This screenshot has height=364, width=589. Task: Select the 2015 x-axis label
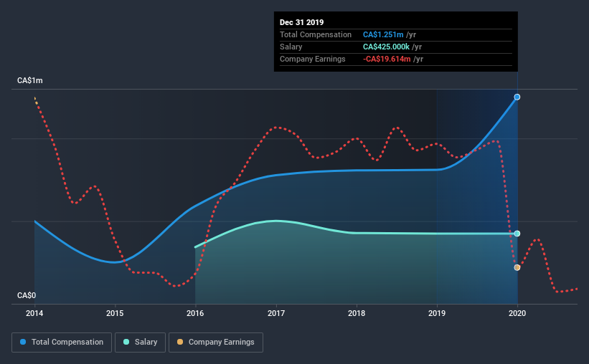click(115, 313)
